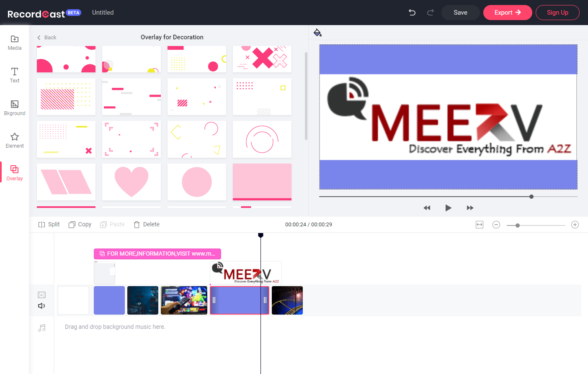
Task: Click the timeline zoom slider handle
Action: pos(518,225)
